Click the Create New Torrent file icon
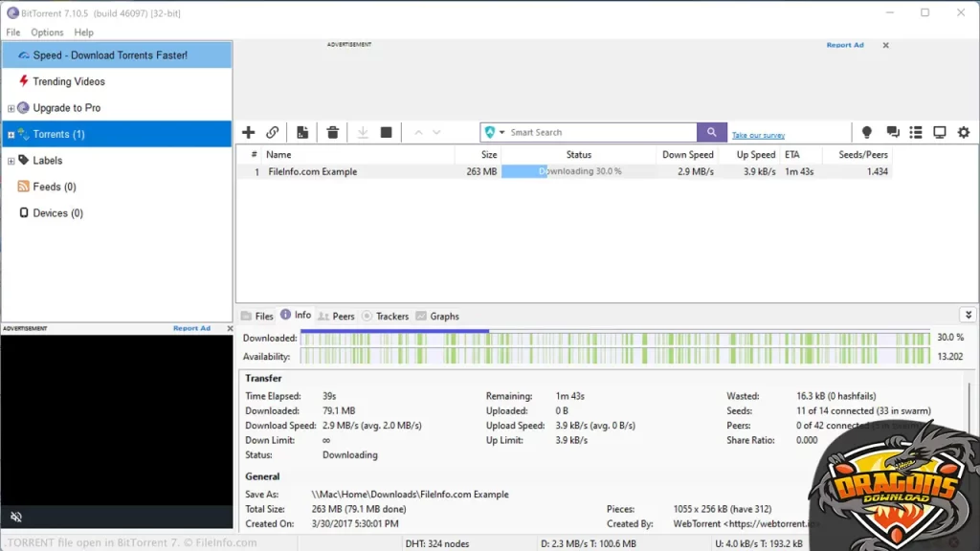The height and width of the screenshot is (551, 980). (x=302, y=132)
